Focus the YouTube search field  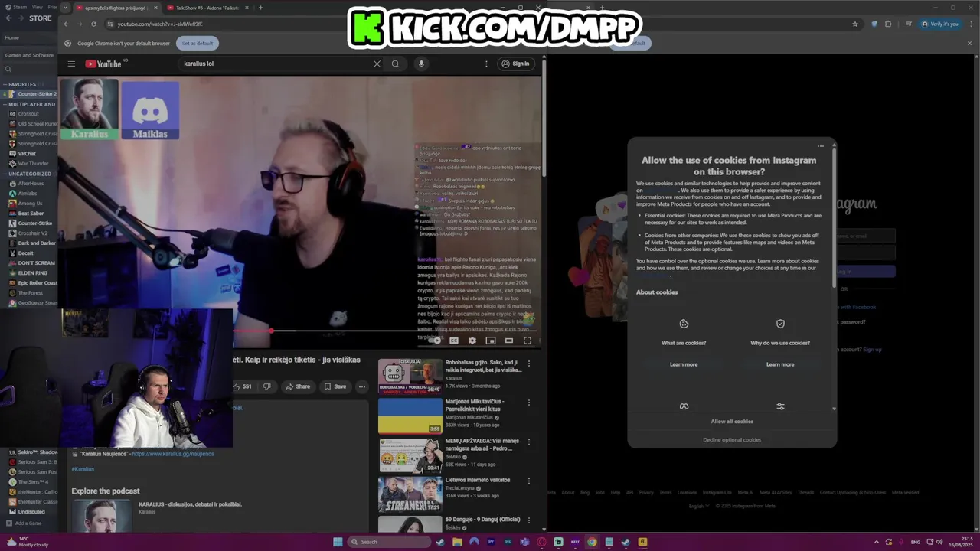pos(276,64)
